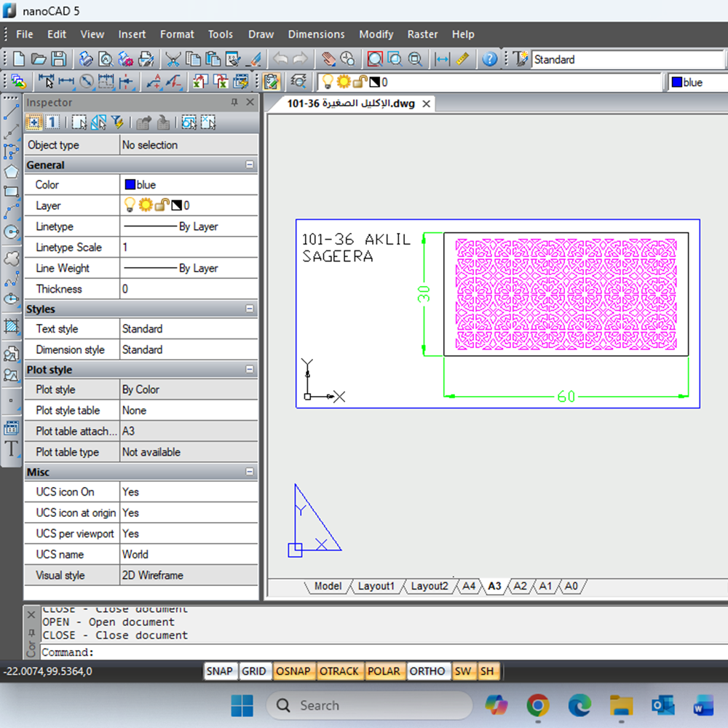This screenshot has height=728, width=728.
Task: Click the Save document icon
Action: coord(58,60)
